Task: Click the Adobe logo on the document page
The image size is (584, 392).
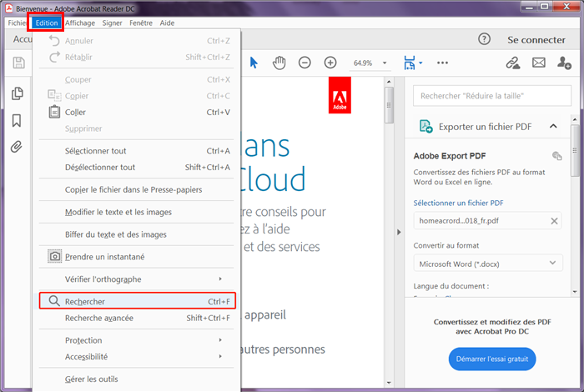Action: pos(340,95)
